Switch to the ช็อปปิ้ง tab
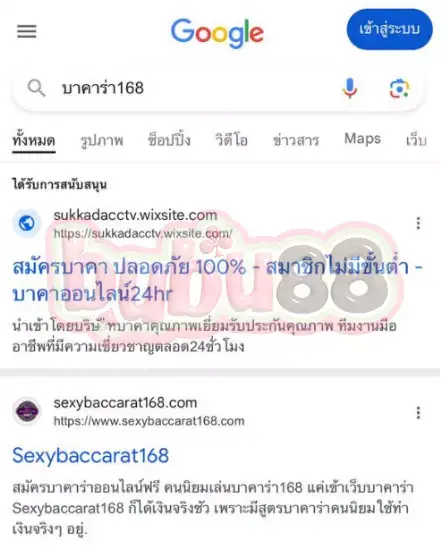 [169, 140]
